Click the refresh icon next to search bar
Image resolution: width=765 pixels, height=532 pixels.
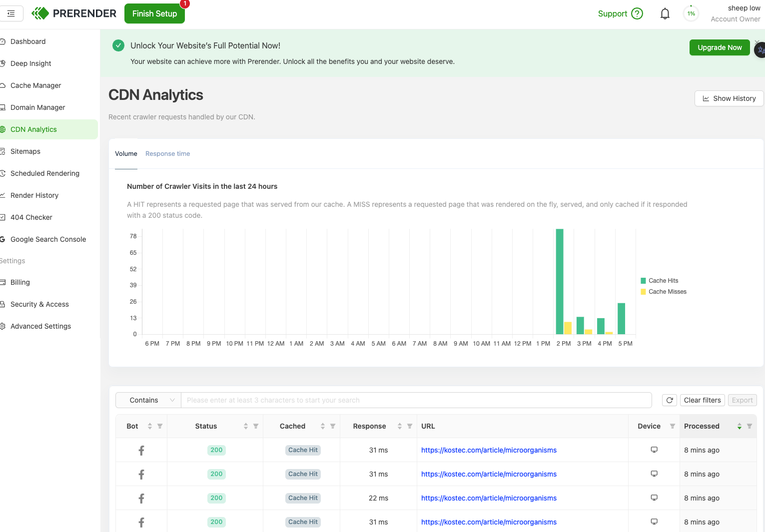[670, 400]
